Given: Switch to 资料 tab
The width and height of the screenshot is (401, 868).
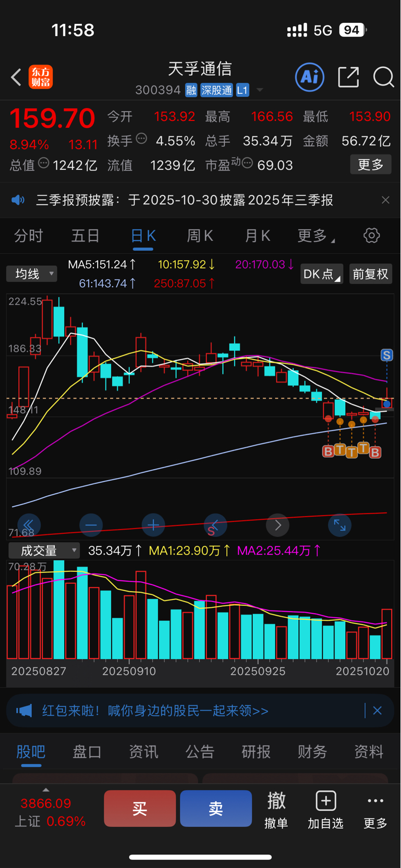Looking at the screenshot, I should pos(369,752).
